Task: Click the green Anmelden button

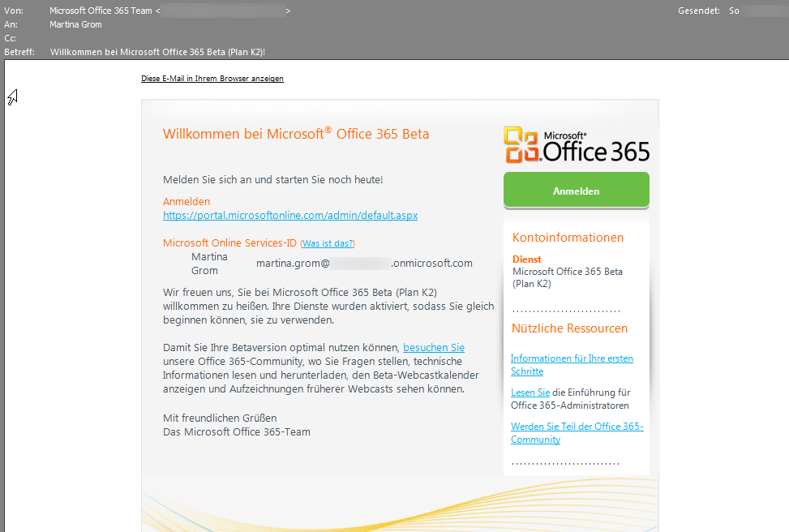Action: [x=577, y=191]
